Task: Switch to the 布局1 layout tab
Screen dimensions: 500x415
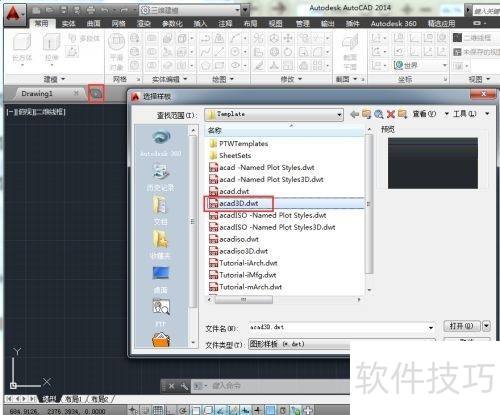Action: pyautogui.click(x=73, y=399)
